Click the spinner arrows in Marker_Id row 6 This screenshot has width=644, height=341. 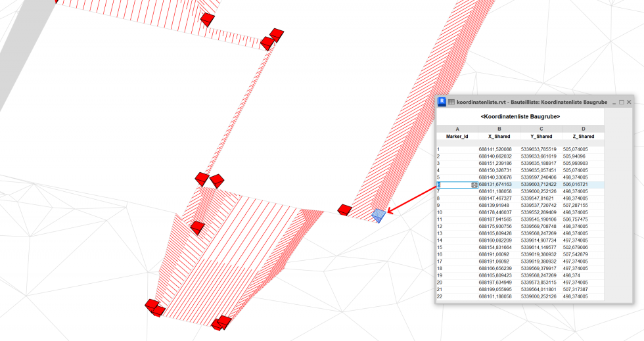pyautogui.click(x=474, y=185)
